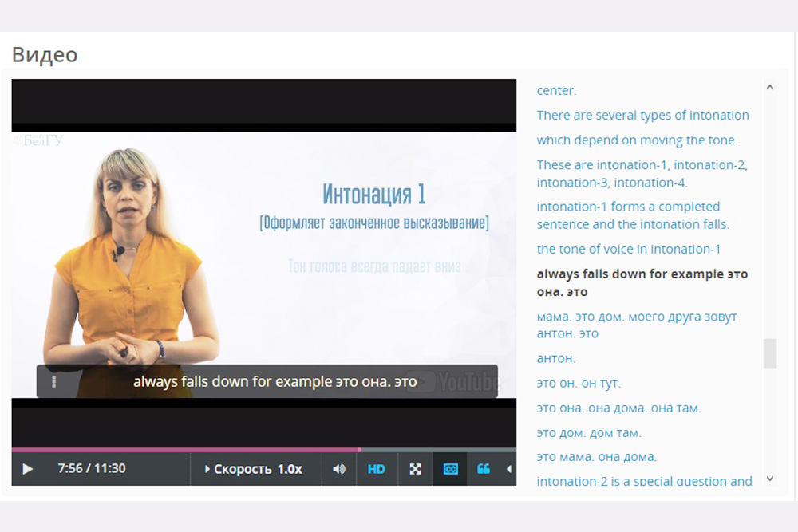This screenshot has height=532, width=798.
Task: Click transcript line 'which depend on moving the tone.'
Action: pos(637,140)
